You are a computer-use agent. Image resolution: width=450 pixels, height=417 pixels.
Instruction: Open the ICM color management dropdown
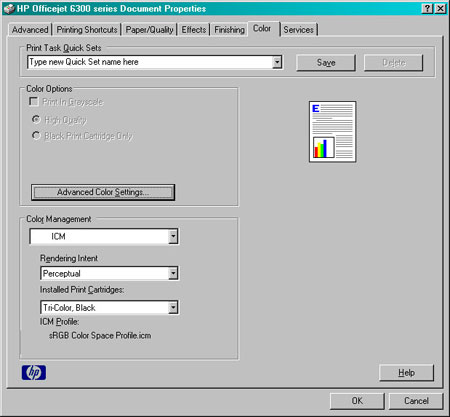[173, 236]
